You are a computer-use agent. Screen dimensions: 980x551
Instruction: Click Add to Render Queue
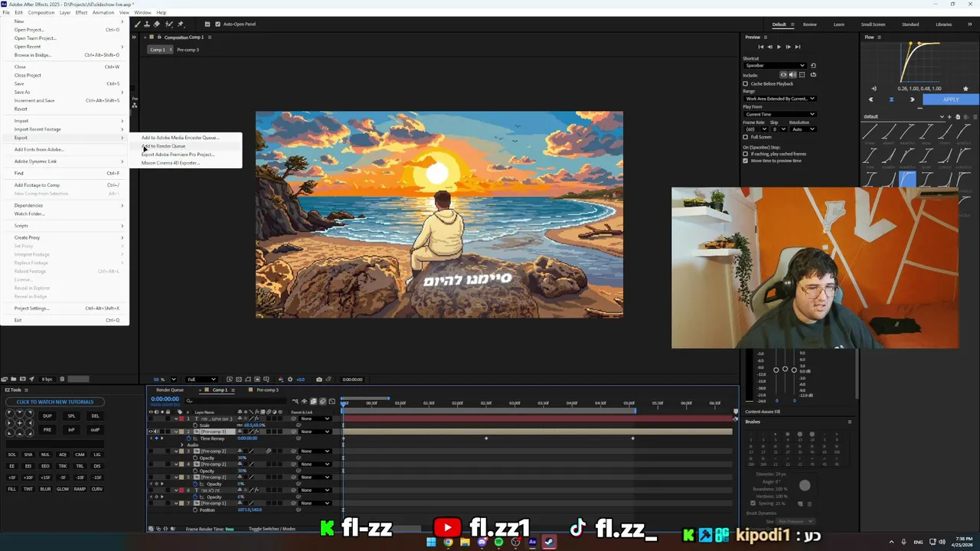163,146
